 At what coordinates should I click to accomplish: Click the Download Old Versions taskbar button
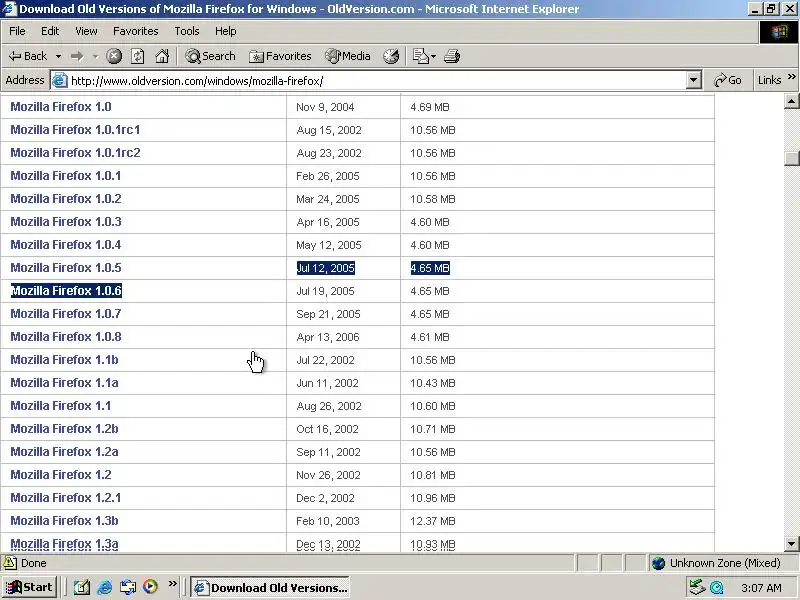click(271, 588)
